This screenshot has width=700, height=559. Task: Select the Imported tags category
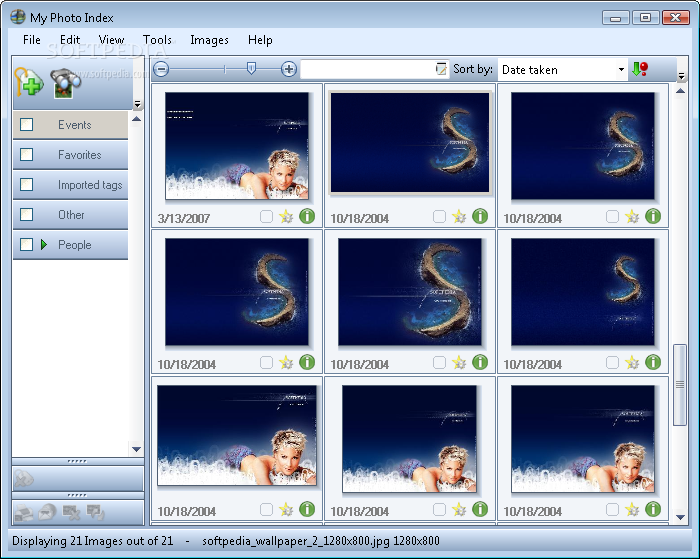[x=71, y=185]
